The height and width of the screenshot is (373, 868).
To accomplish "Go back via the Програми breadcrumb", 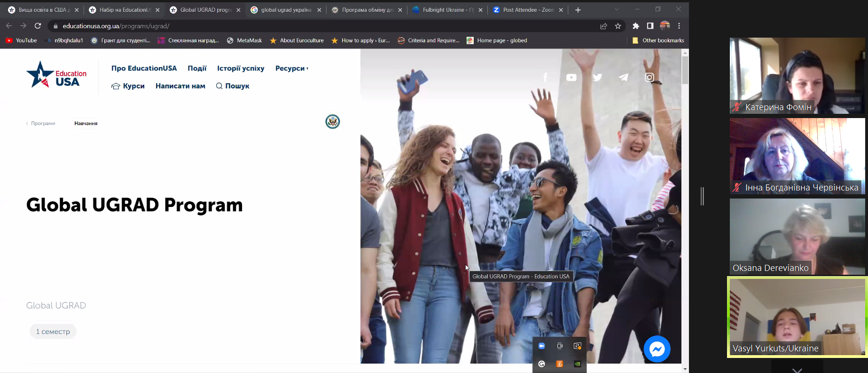I will 43,123.
